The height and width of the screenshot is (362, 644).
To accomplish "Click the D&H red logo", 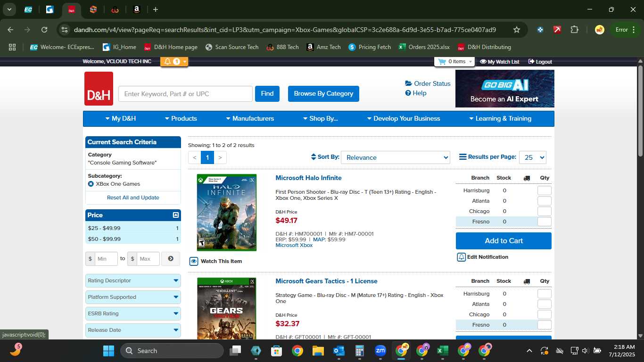I will tap(99, 89).
